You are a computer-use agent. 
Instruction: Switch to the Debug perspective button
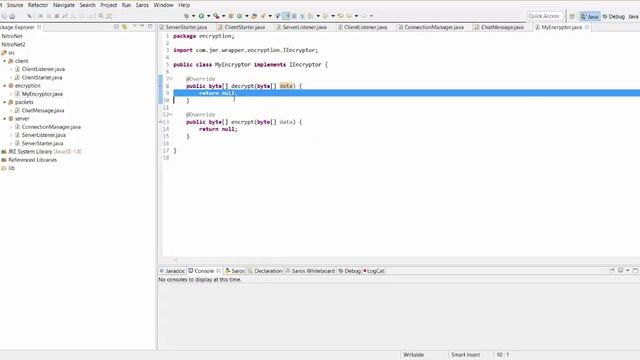[x=613, y=16]
